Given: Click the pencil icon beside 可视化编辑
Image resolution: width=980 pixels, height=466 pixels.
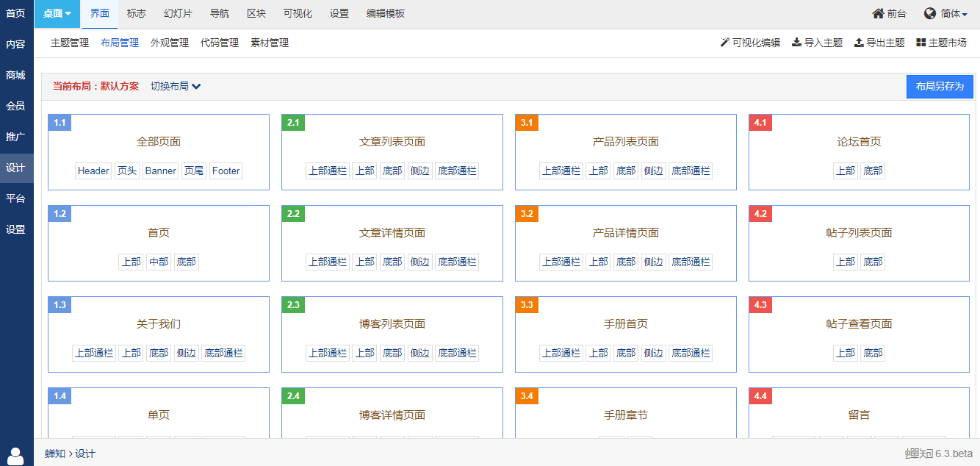Looking at the screenshot, I should (x=724, y=43).
